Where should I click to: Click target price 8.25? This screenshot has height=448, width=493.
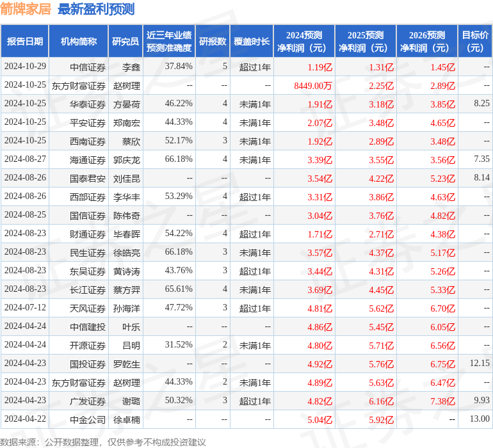coord(481,104)
